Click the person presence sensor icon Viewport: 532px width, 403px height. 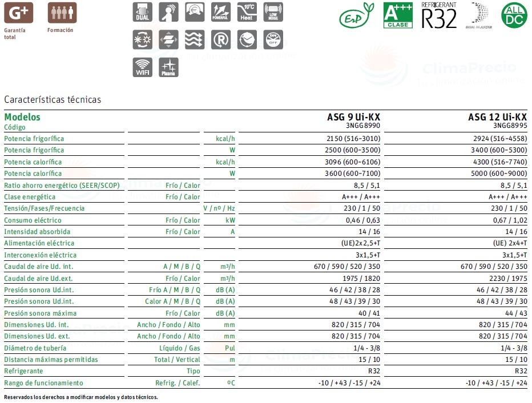tap(168, 12)
